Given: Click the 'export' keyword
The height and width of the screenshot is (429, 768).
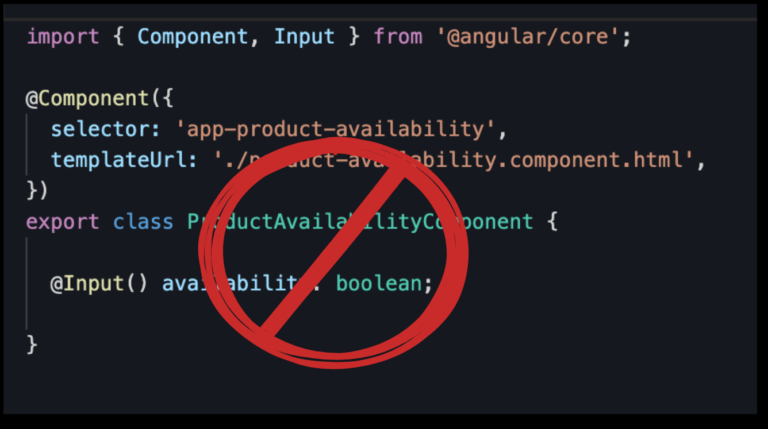Looking at the screenshot, I should (63, 222).
